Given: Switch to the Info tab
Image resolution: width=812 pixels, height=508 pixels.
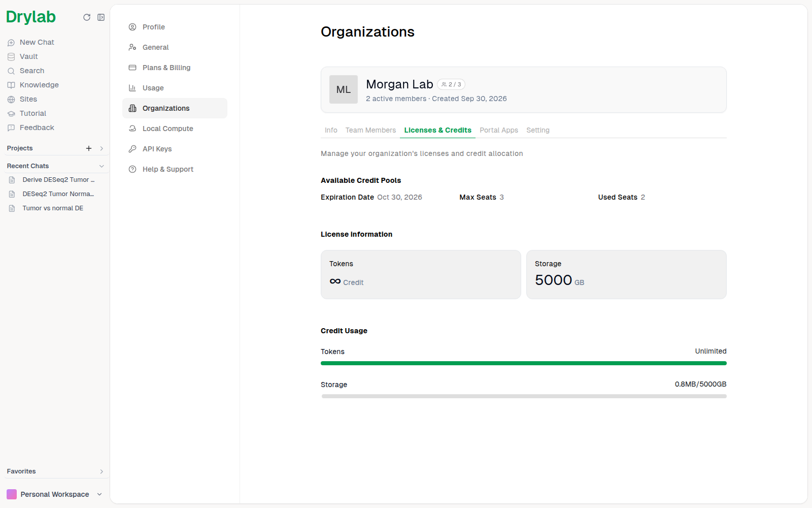Looking at the screenshot, I should 331,130.
